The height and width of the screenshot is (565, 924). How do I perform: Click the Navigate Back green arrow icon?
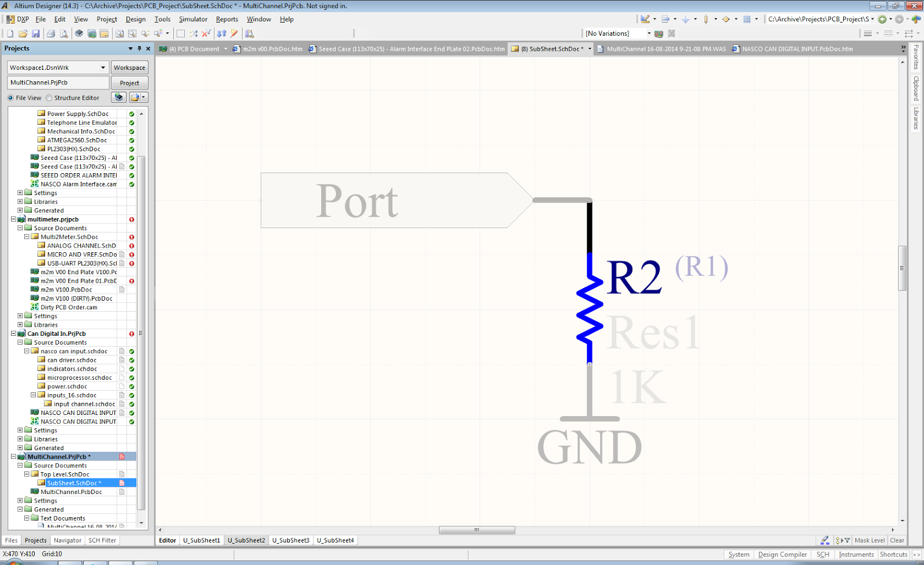point(882,19)
